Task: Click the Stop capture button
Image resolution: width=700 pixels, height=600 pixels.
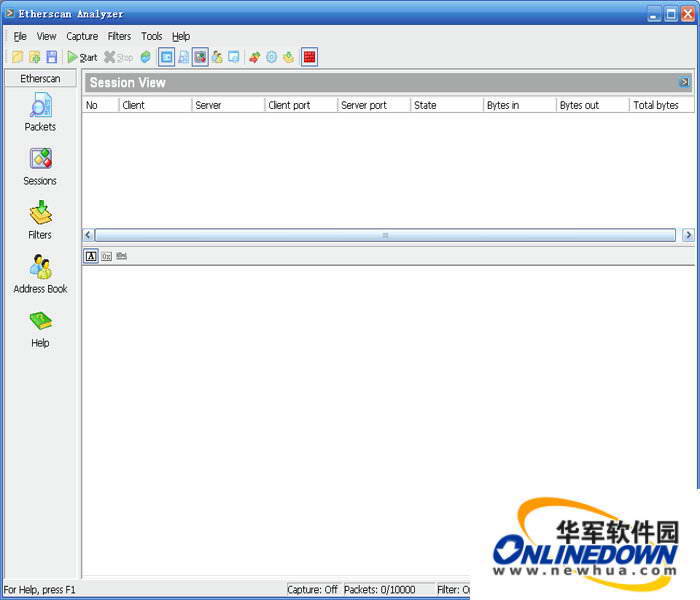Action: point(118,57)
